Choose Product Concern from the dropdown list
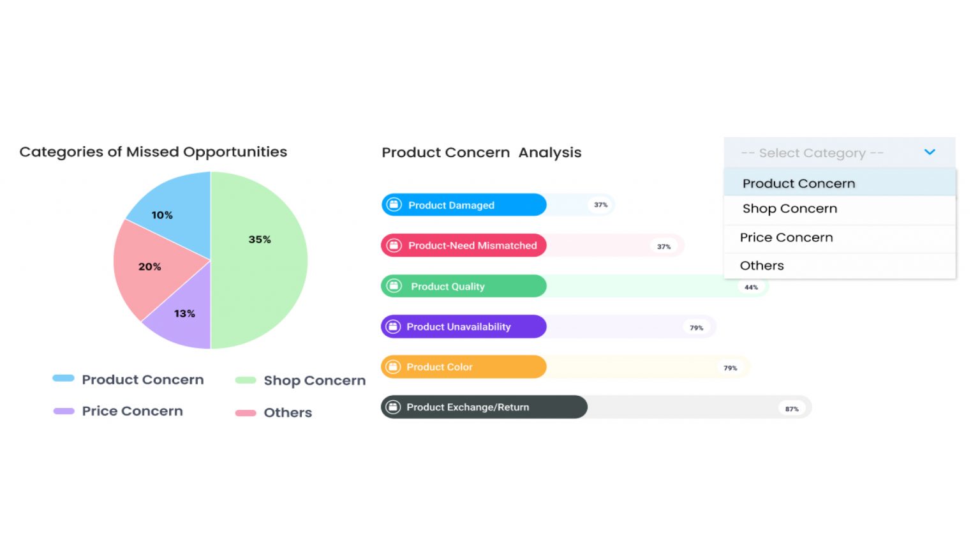Viewport: 980px width, 556px height. (x=798, y=184)
